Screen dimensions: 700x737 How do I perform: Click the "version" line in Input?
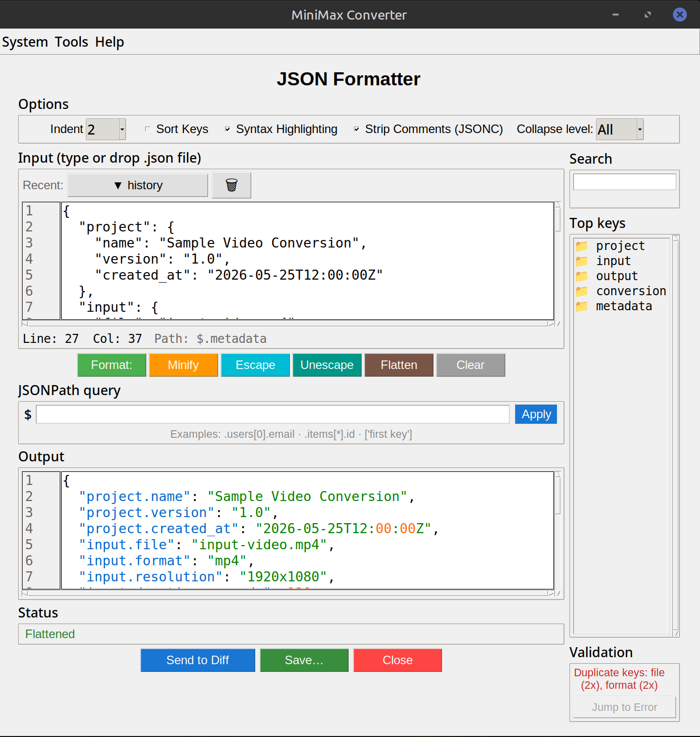click(x=163, y=259)
